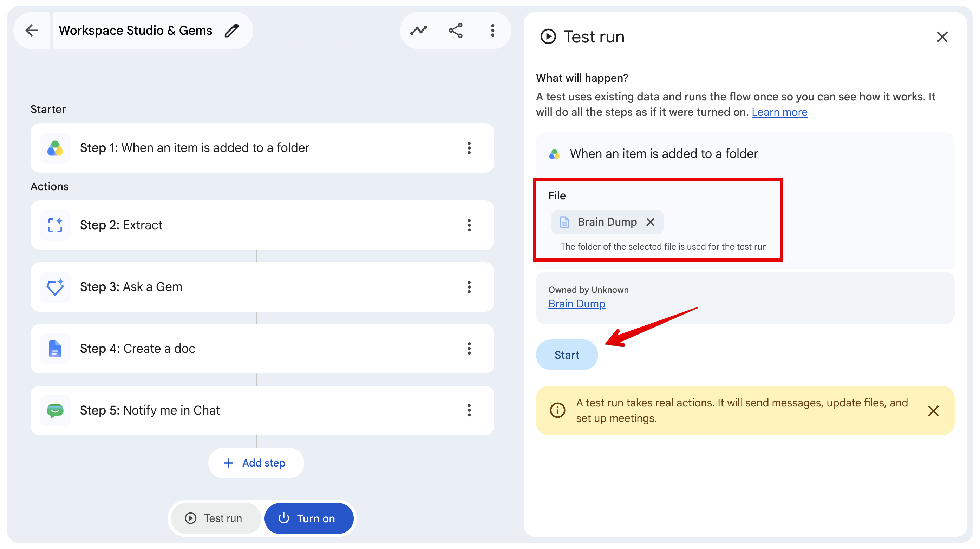980x549 pixels.
Task: Edit flow name with pencil icon
Action: pos(231,31)
